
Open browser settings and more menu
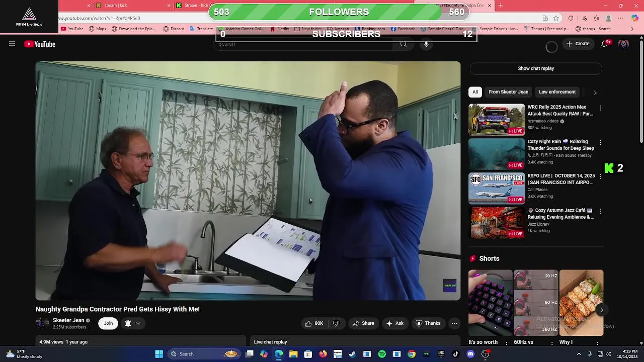click(x=620, y=18)
